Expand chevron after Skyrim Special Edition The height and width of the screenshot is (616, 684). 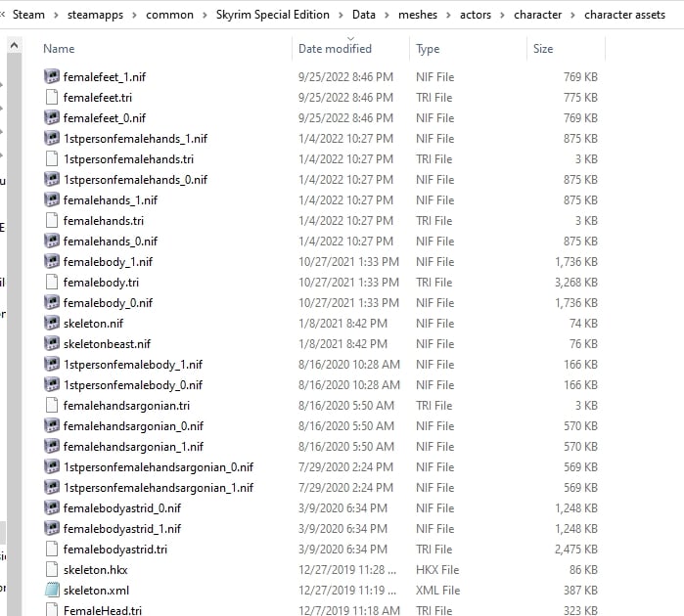(341, 15)
